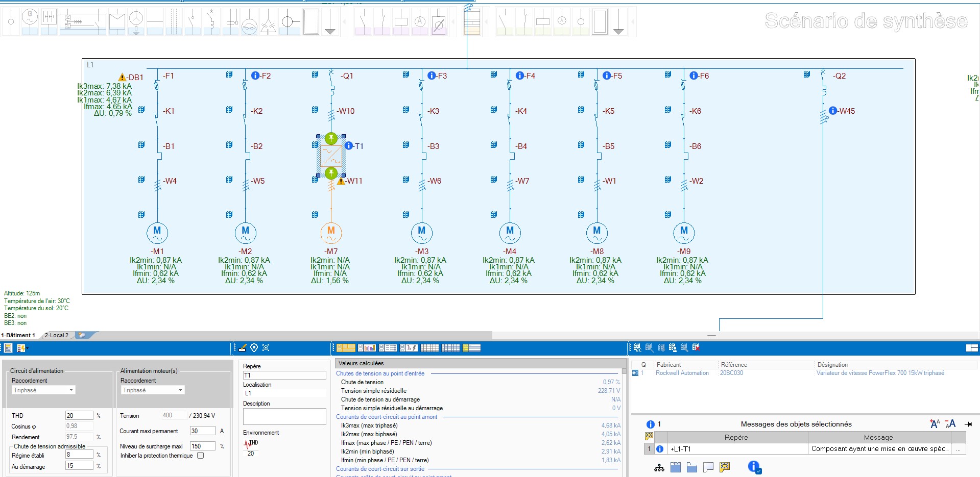The height and width of the screenshot is (477, 980).
Task: Click the +L1-T1 message row
Action: (x=805, y=449)
